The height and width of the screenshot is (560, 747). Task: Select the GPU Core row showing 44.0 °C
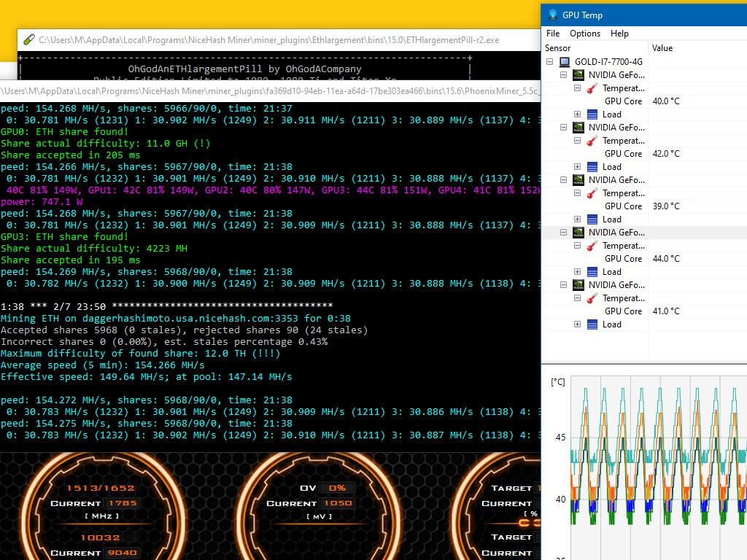pos(645,258)
